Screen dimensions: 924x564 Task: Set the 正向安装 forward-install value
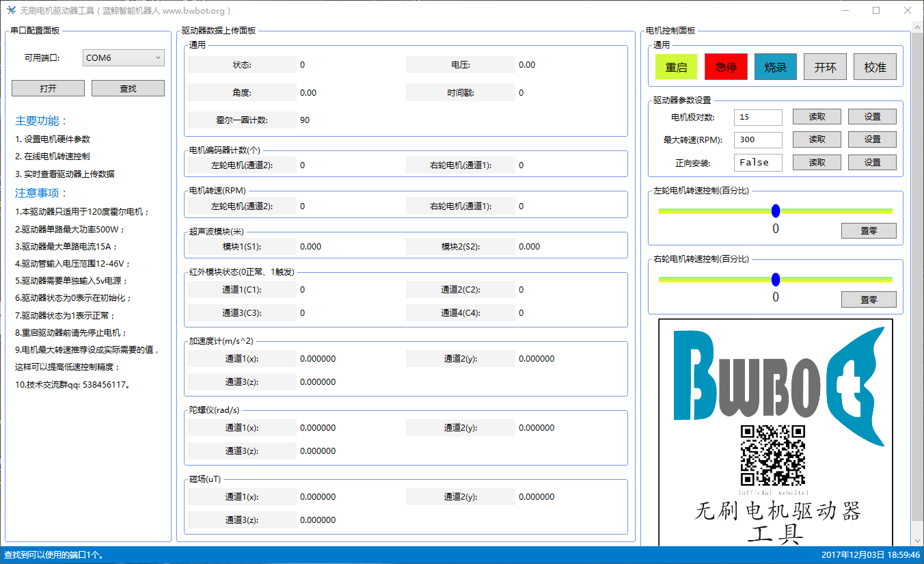pyautogui.click(x=872, y=163)
